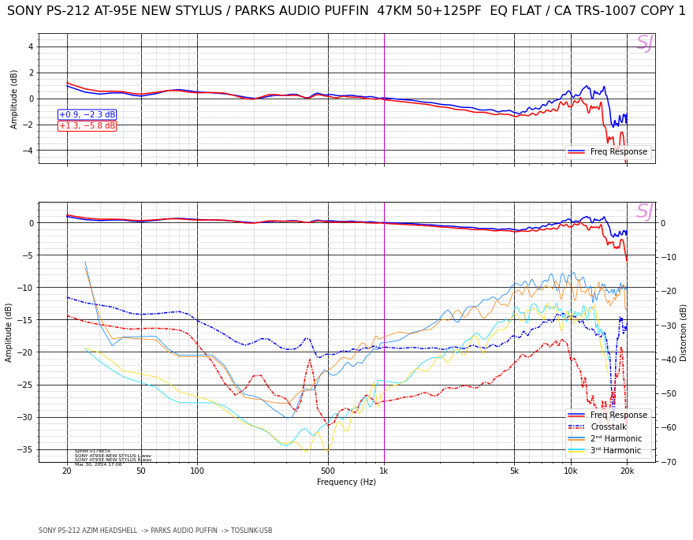693x540 pixels.
Task: Click the "−60" tick on Distortion axis
Action: point(668,427)
